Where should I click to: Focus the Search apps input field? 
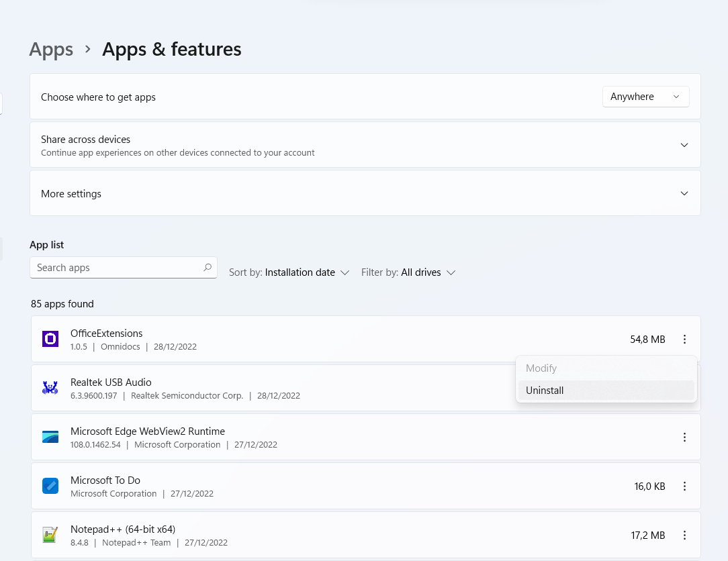(124, 268)
